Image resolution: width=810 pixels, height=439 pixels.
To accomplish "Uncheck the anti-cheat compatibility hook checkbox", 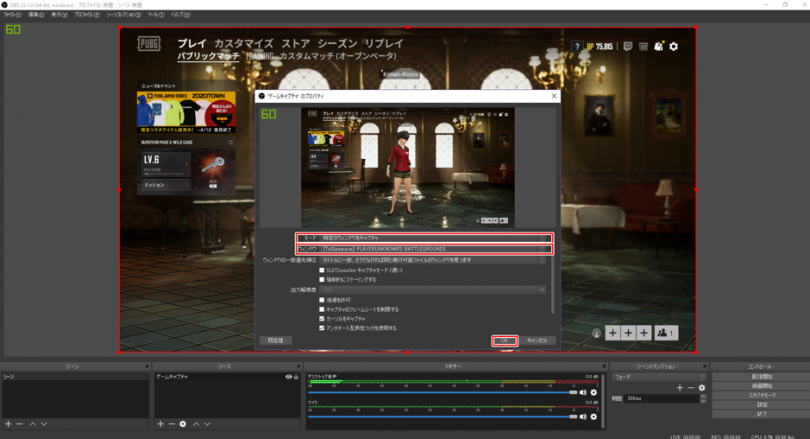I will point(322,328).
